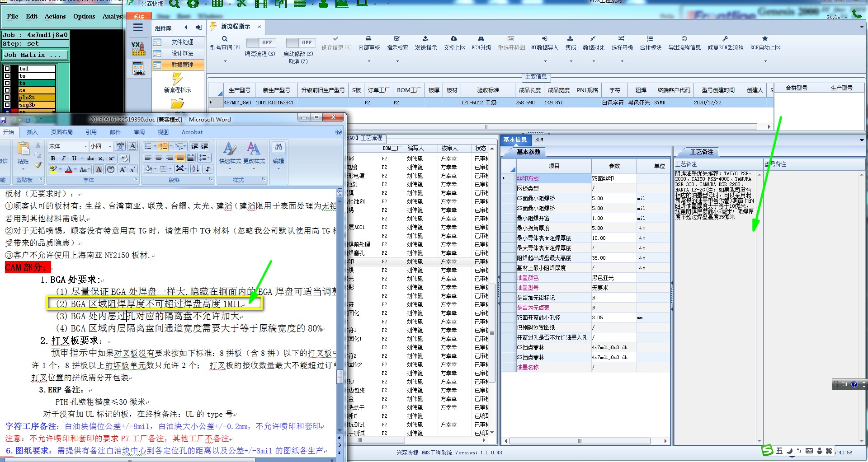Open hamburger menu in EMS sidebar
The image size is (868, 462).
point(138,28)
